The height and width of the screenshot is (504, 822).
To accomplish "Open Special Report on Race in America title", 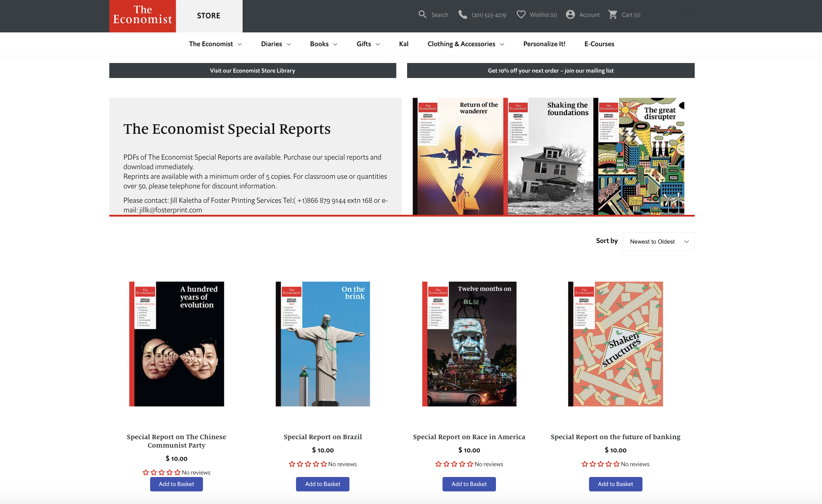I will (469, 437).
